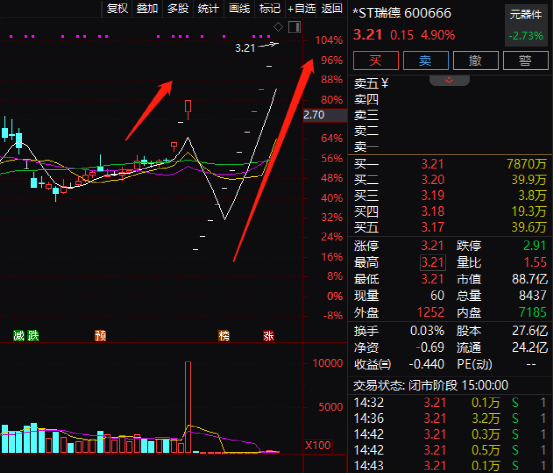Select the 画线 drawing tool

(239, 8)
